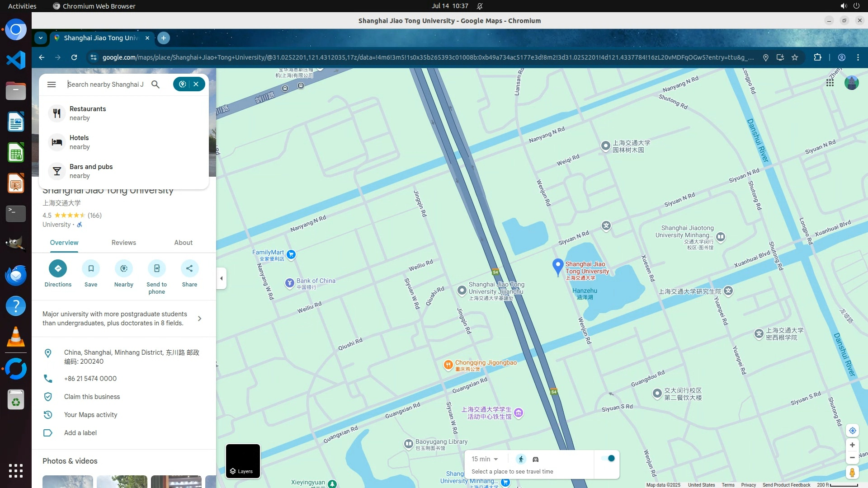Click the Send to phone icon
This screenshot has height=488, width=868.
click(x=156, y=268)
